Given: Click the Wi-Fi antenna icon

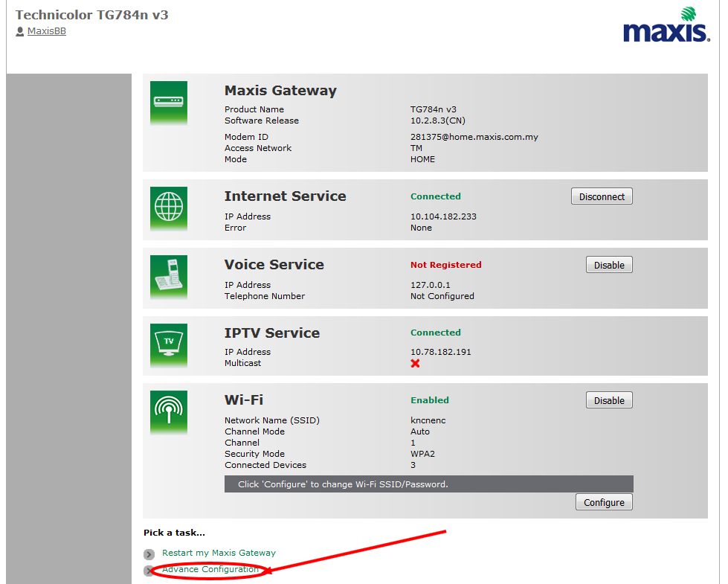Looking at the screenshot, I should (x=169, y=413).
